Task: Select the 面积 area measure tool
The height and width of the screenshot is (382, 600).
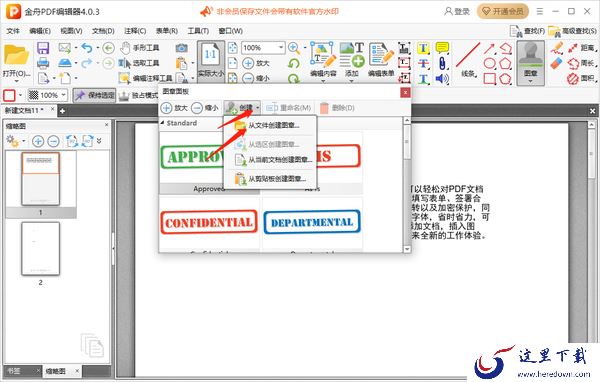Action: (x=582, y=78)
